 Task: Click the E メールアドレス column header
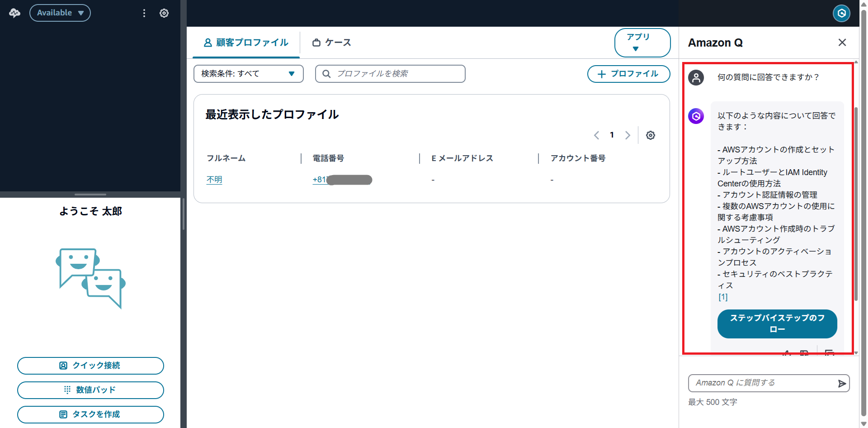[462, 158]
